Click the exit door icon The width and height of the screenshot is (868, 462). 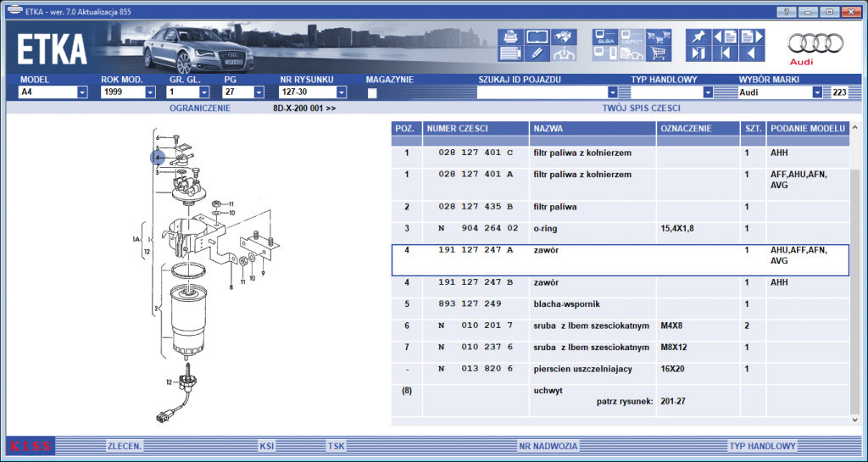[x=698, y=53]
